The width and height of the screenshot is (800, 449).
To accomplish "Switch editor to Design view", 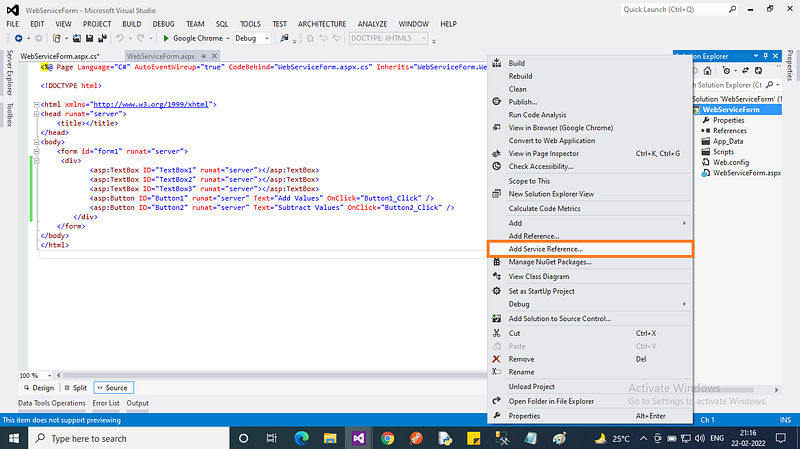I will pos(39,388).
